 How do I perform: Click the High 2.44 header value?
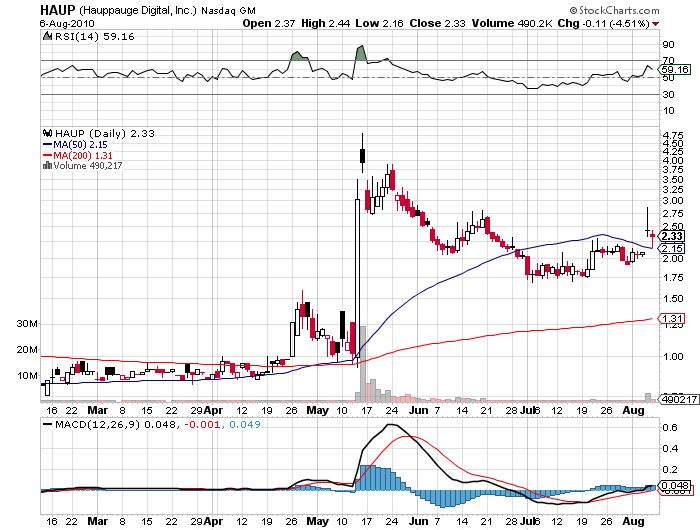325,23
